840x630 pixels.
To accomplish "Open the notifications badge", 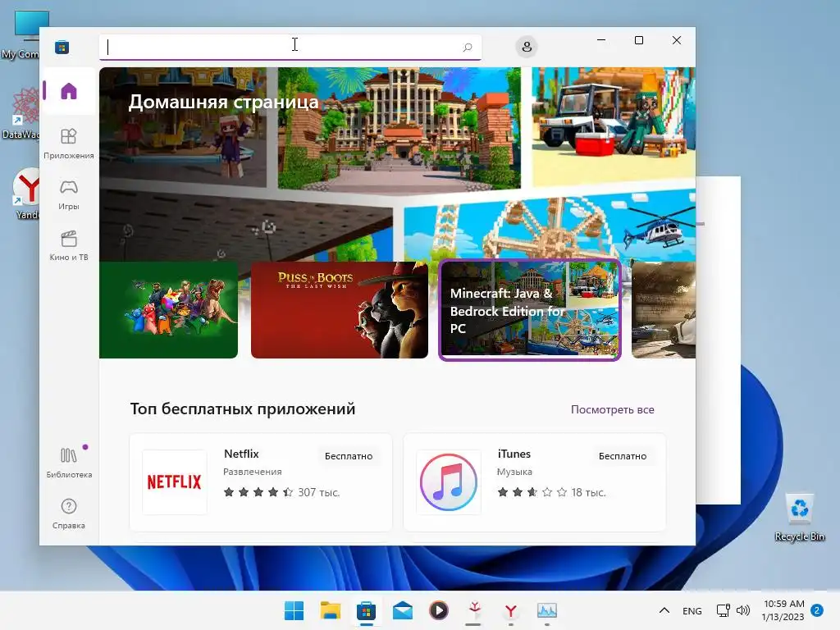I will click(x=817, y=610).
